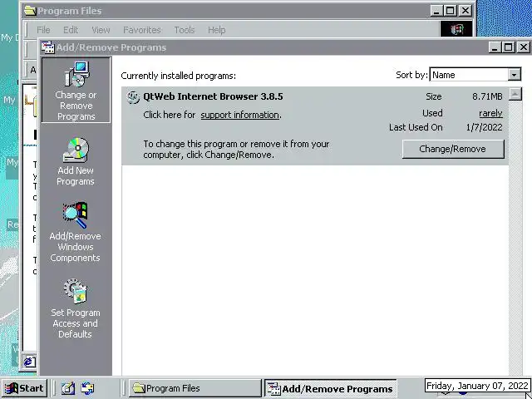Click the 8.71MB size value
This screenshot has width=532, height=399.
click(x=487, y=96)
